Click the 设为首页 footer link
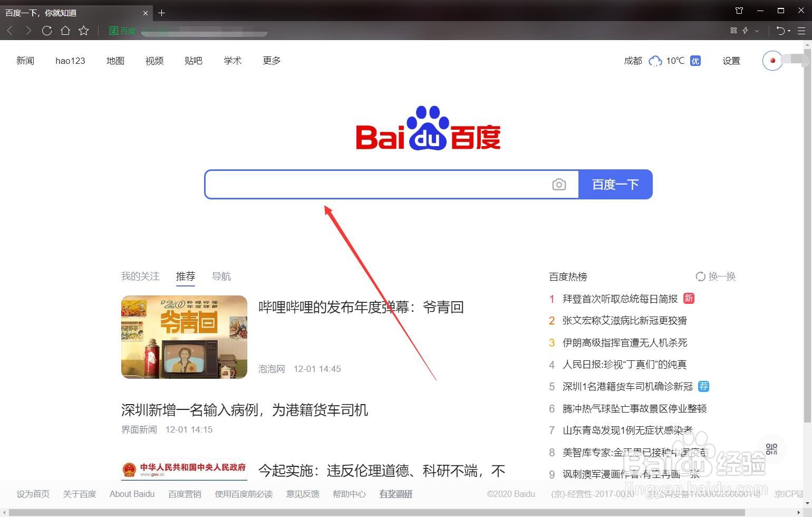 tap(33, 494)
